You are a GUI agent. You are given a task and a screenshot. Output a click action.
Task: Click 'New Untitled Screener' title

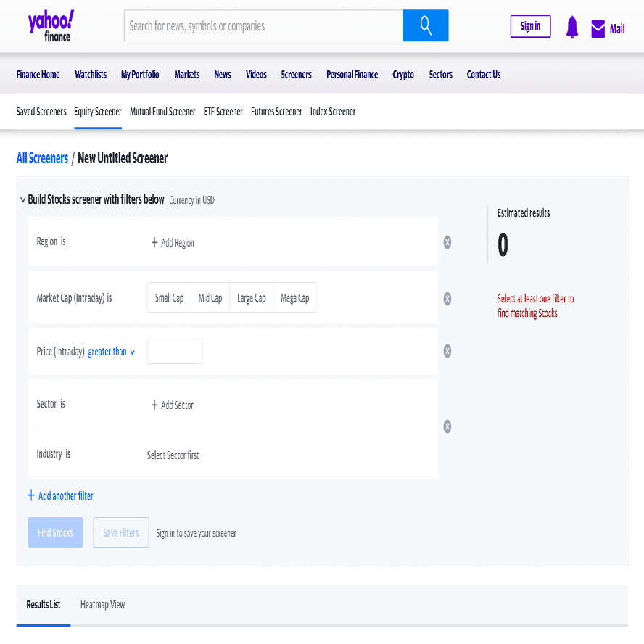tap(123, 158)
